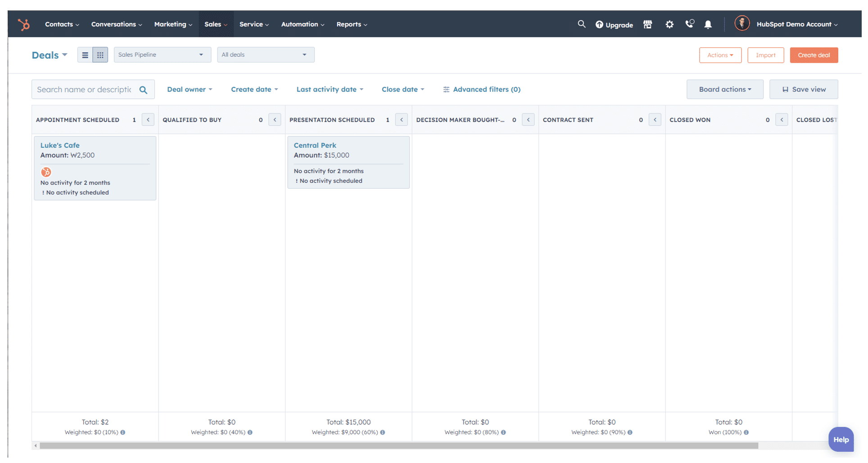This screenshot has width=868, height=463.
Task: Switch to board grid view icon
Action: click(100, 55)
